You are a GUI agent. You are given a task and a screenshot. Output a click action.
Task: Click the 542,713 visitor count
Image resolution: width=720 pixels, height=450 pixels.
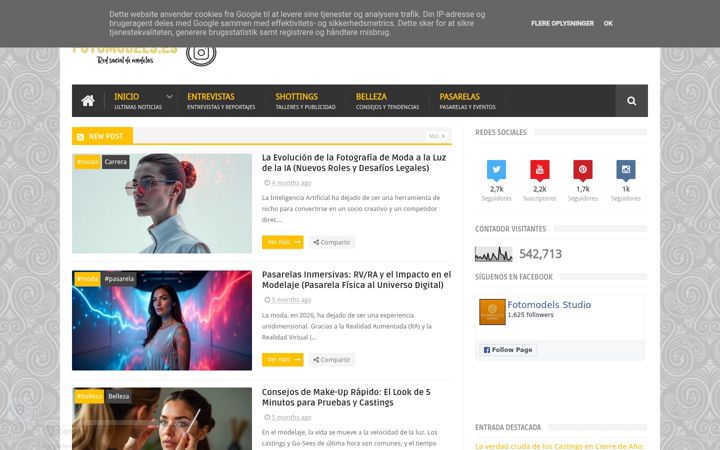(540, 254)
